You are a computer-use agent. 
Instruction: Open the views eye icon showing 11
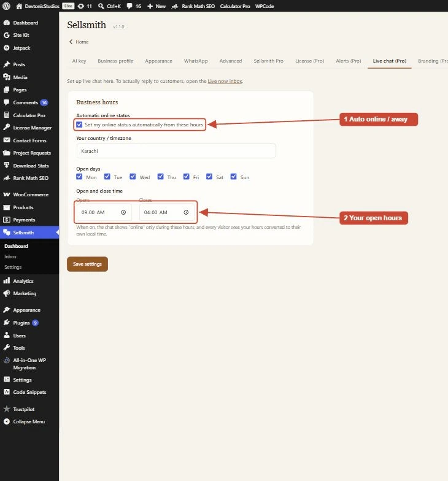[x=81, y=6]
